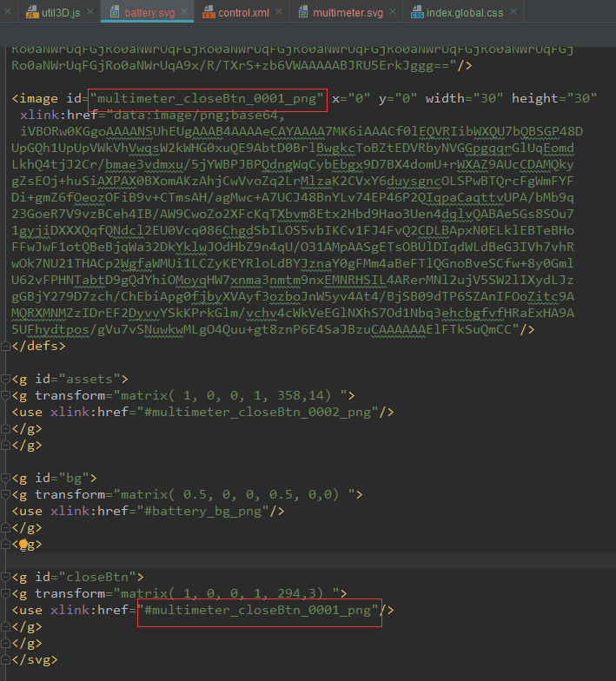Click the <image tag keyword
Viewport: 616px width, 681px height.
click(35, 99)
